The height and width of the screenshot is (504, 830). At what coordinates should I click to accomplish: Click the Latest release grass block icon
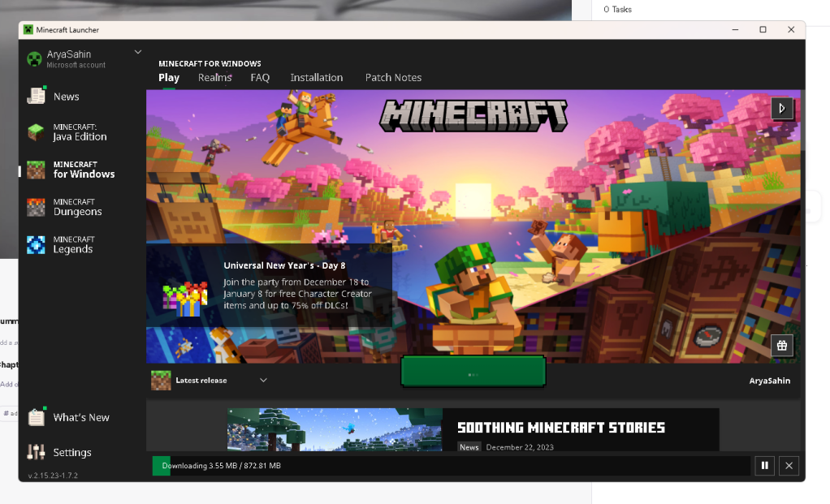[x=161, y=381]
